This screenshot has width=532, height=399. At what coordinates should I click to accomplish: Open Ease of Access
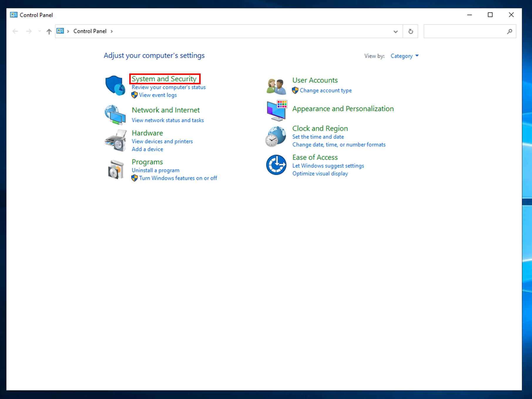315,157
